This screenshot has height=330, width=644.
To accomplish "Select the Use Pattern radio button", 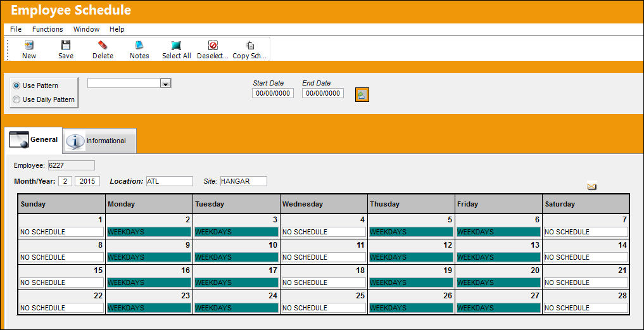I will (16, 86).
